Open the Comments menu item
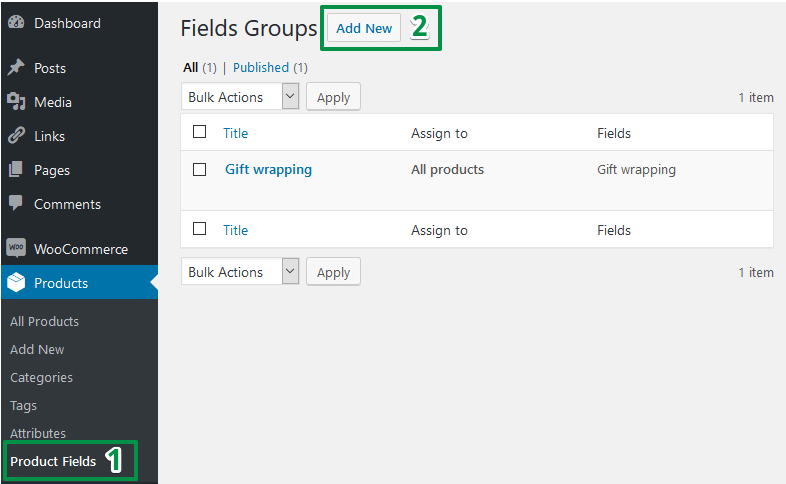786x484 pixels. click(67, 204)
